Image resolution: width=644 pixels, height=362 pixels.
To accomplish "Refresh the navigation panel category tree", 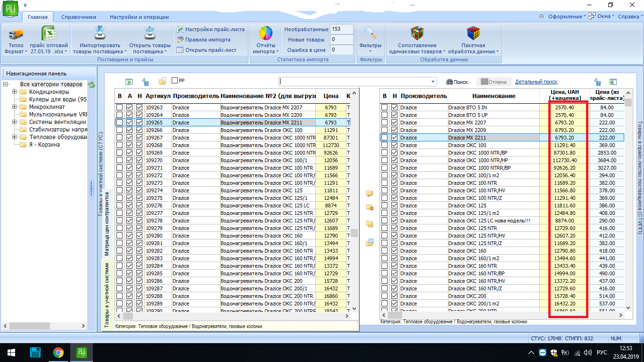I will tap(91, 85).
